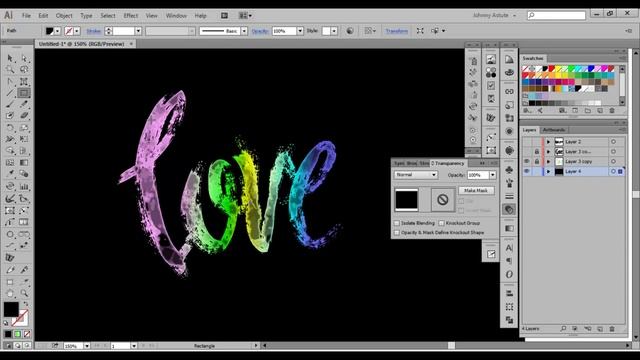Open Normal blending mode dropdown
Image resolution: width=640 pixels, height=360 pixels.
[416, 175]
